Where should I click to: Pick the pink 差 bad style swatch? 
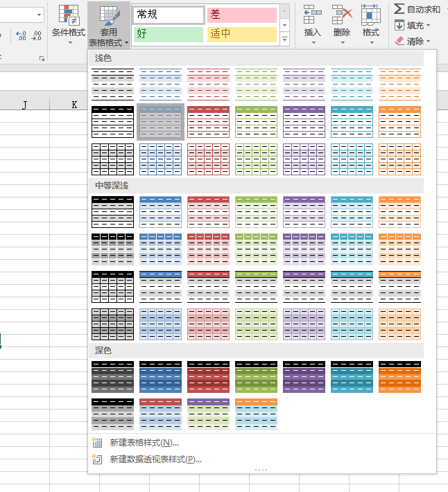coord(241,15)
